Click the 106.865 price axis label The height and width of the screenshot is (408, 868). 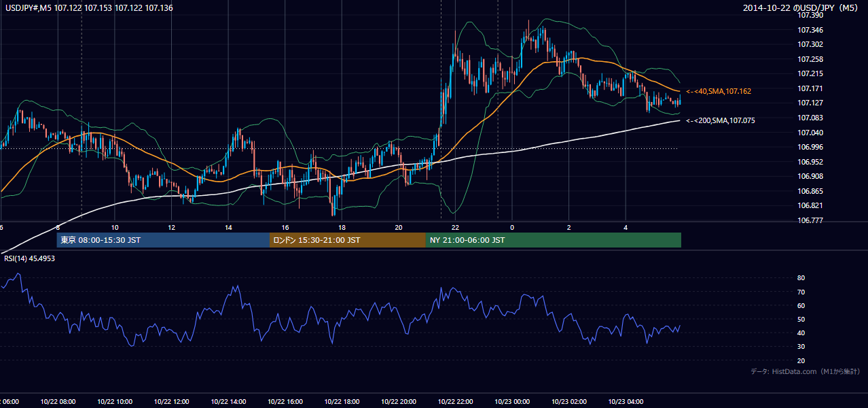pyautogui.click(x=810, y=191)
